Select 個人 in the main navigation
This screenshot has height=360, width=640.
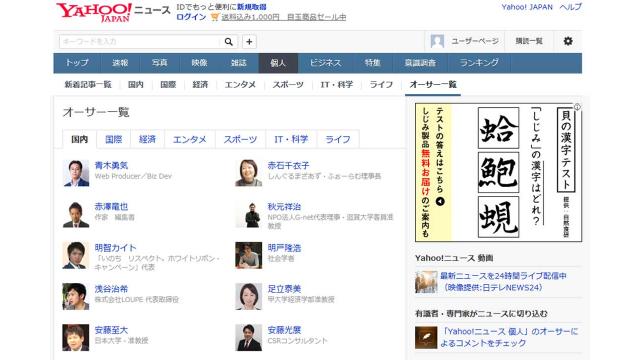pyautogui.click(x=278, y=63)
